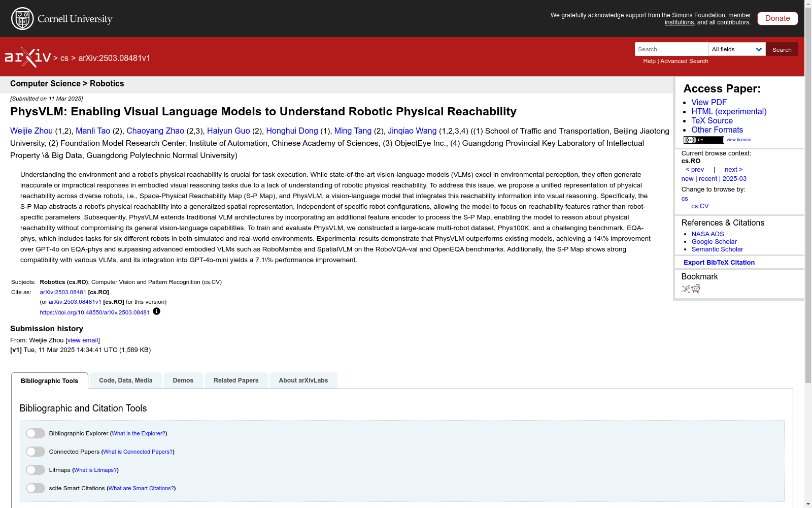Click view email link
812x508 pixels.
(83, 340)
